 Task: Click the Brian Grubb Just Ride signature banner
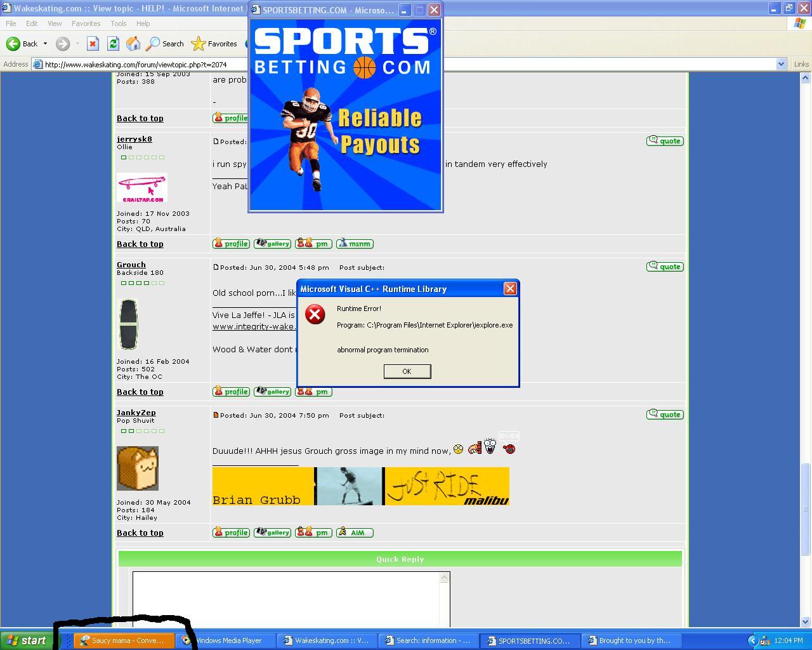click(361, 486)
